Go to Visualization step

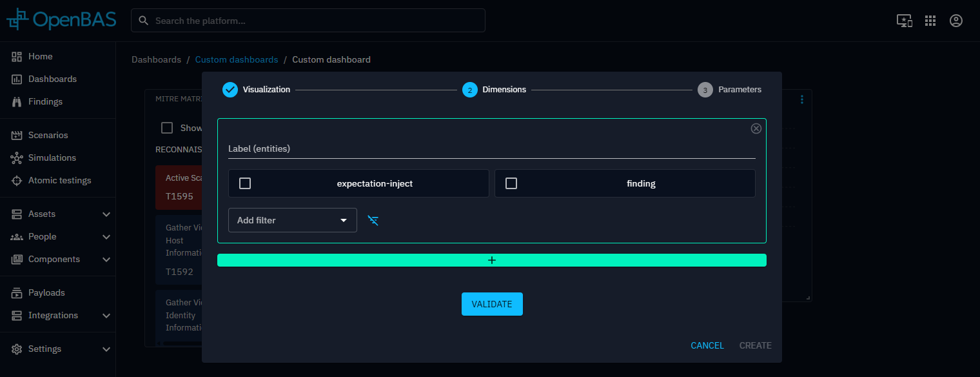pos(256,90)
